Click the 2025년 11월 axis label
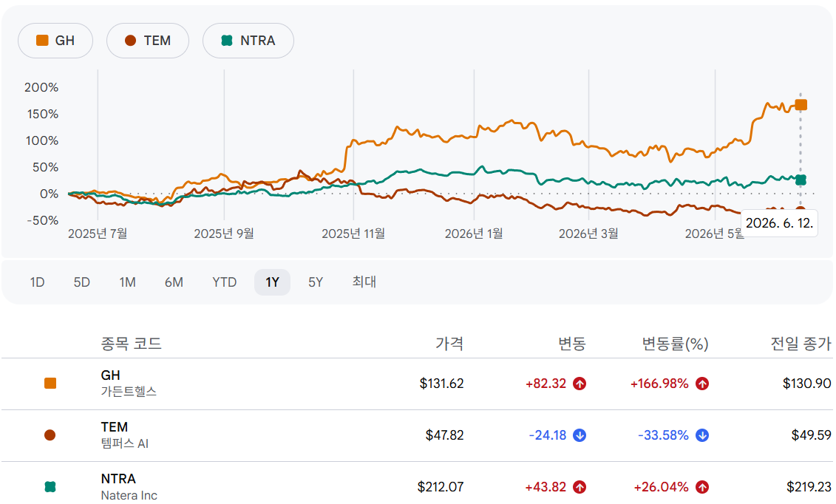Viewport: 836px width, 504px height. (353, 234)
